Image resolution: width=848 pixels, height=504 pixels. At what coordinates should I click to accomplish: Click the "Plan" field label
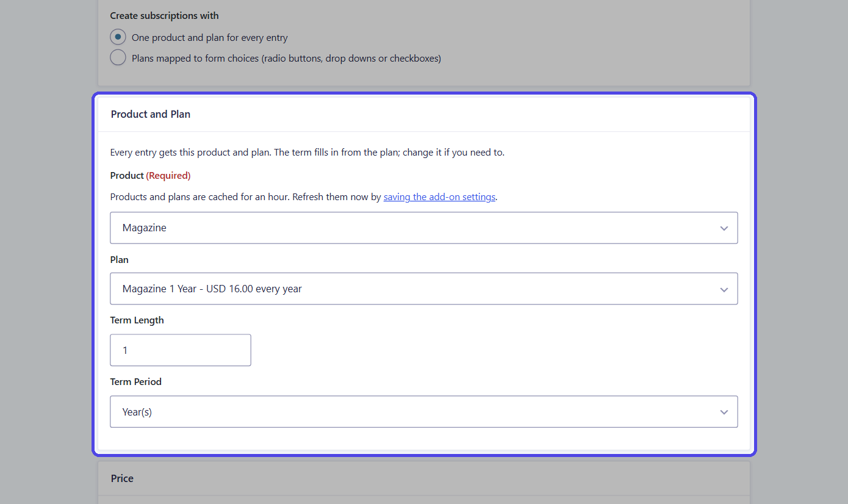(120, 260)
